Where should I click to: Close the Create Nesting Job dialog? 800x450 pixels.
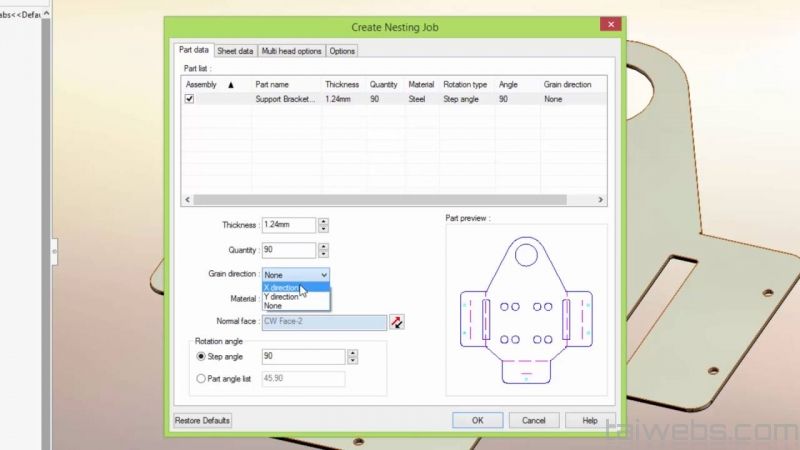pyautogui.click(x=611, y=25)
